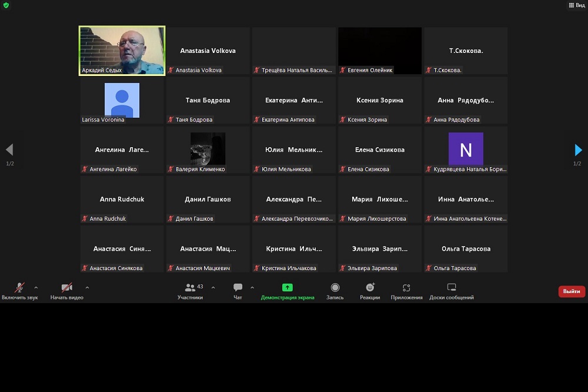This screenshot has width=588, height=392.
Task: Click the green encryption shield icon
Action: coord(6,5)
